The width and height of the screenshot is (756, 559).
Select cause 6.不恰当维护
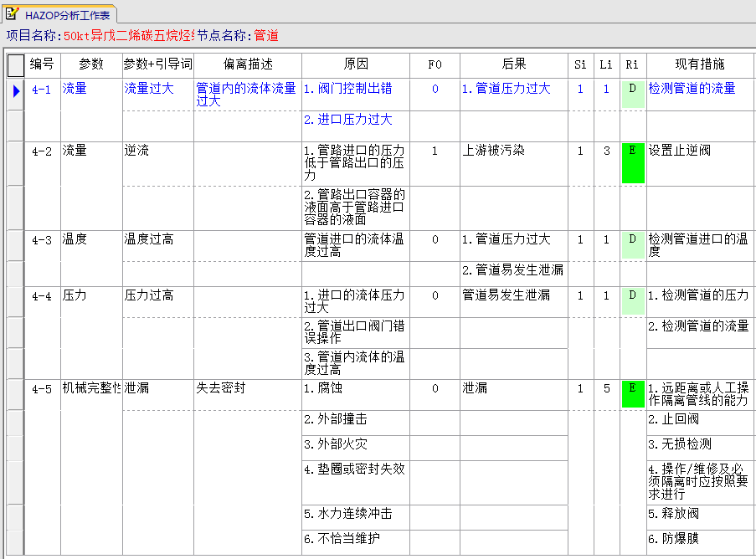tap(356, 542)
